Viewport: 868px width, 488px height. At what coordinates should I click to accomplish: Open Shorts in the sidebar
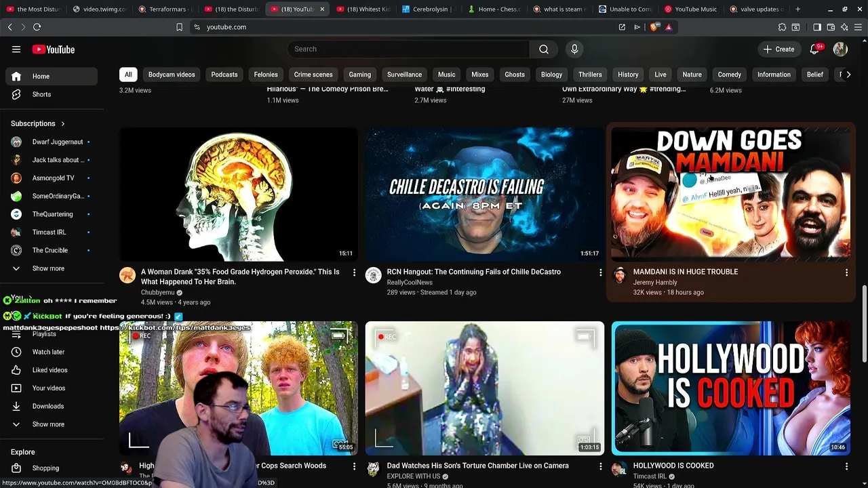tap(53, 94)
